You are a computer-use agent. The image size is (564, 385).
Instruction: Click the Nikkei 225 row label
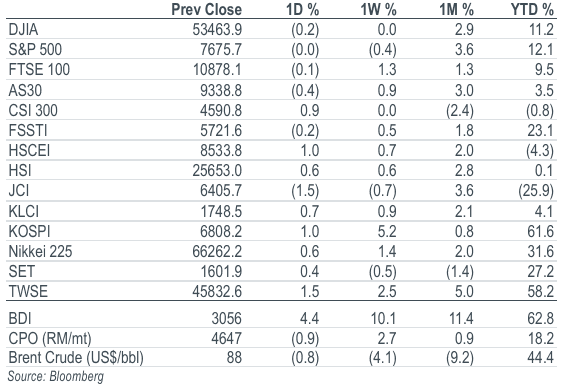(40, 251)
